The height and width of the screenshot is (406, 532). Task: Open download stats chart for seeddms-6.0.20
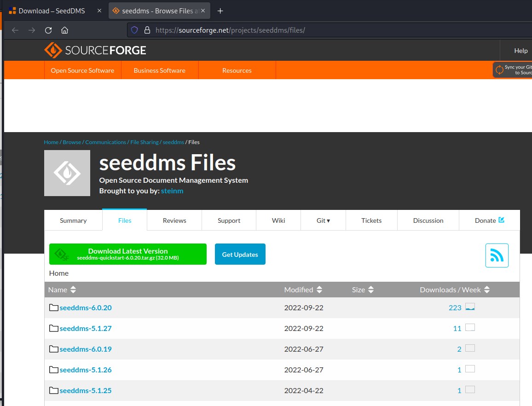tap(470, 307)
